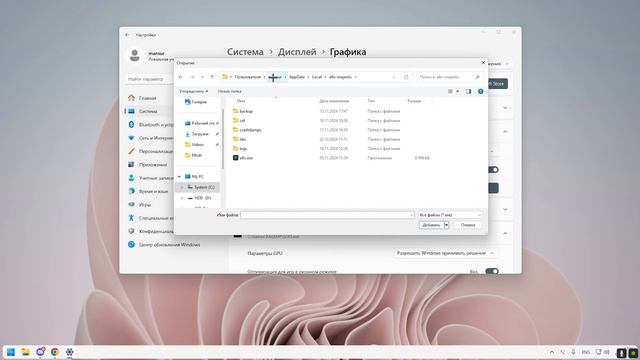Open Accounts in Settings sidebar
The height and width of the screenshot is (360, 640).
(x=151, y=178)
